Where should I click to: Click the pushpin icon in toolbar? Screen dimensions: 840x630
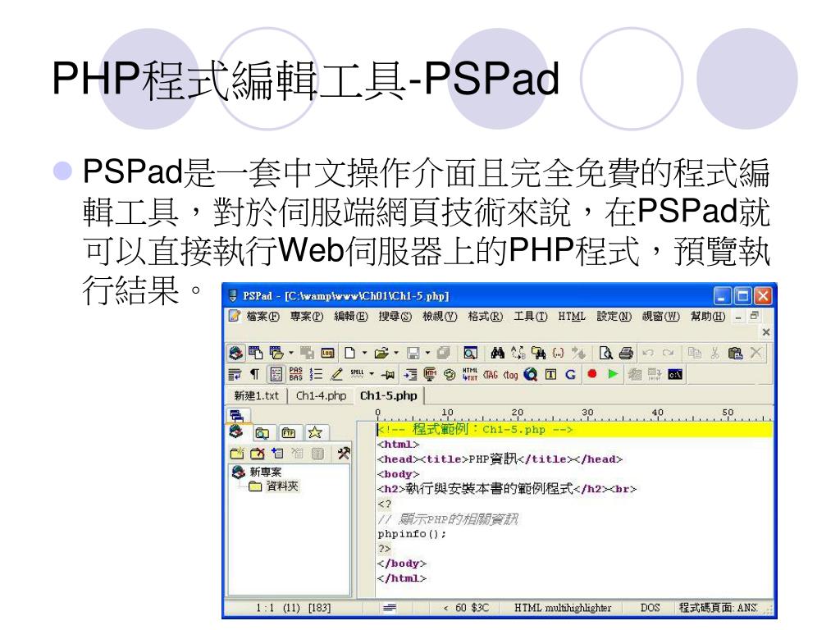[388, 374]
